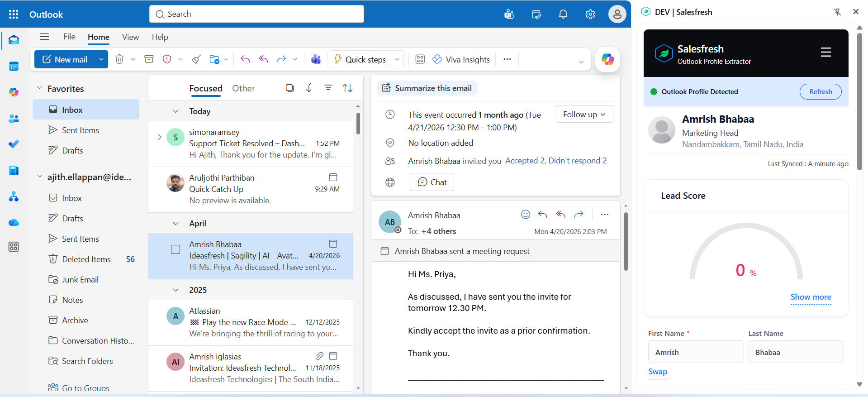Open Deleted Items folder
The image size is (868, 397).
click(86, 259)
